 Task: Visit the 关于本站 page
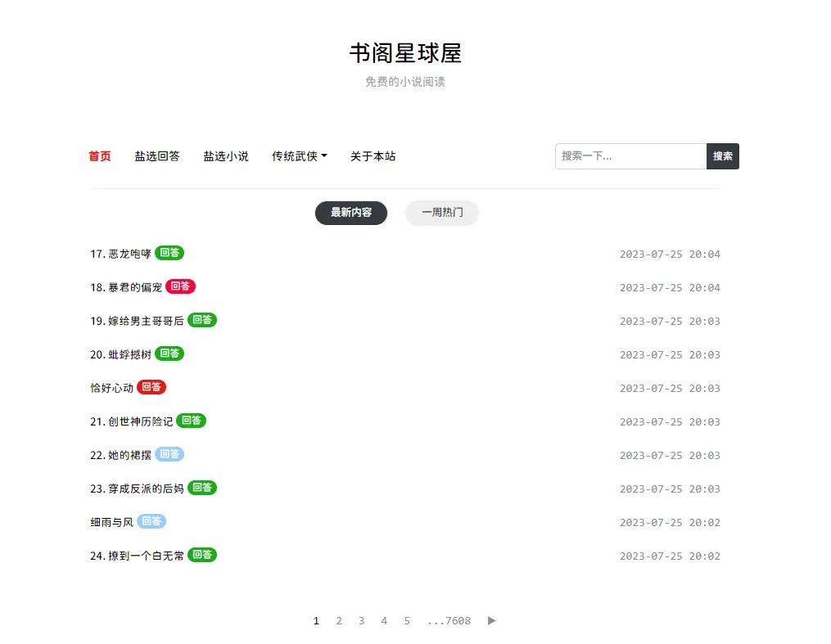tap(373, 156)
